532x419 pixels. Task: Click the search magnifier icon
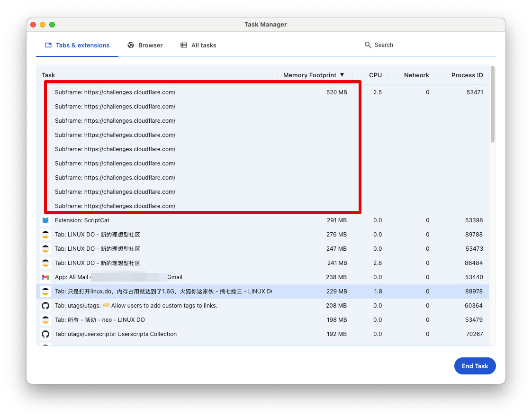[368, 45]
